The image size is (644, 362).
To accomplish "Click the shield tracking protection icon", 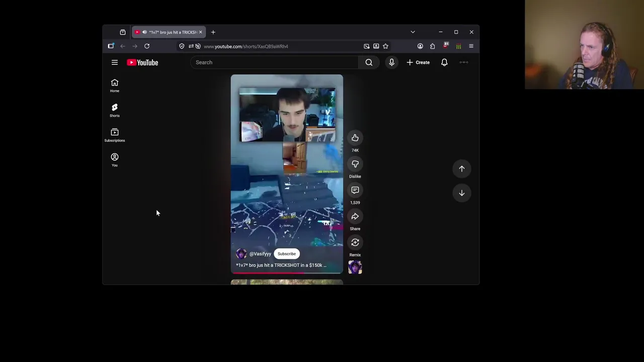I will click(x=182, y=46).
